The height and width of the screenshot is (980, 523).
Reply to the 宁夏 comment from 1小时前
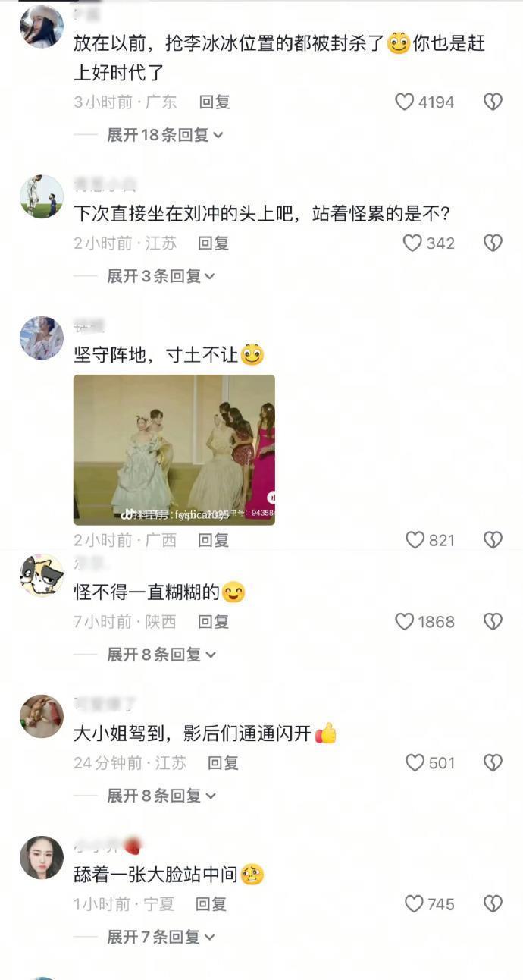tap(211, 904)
